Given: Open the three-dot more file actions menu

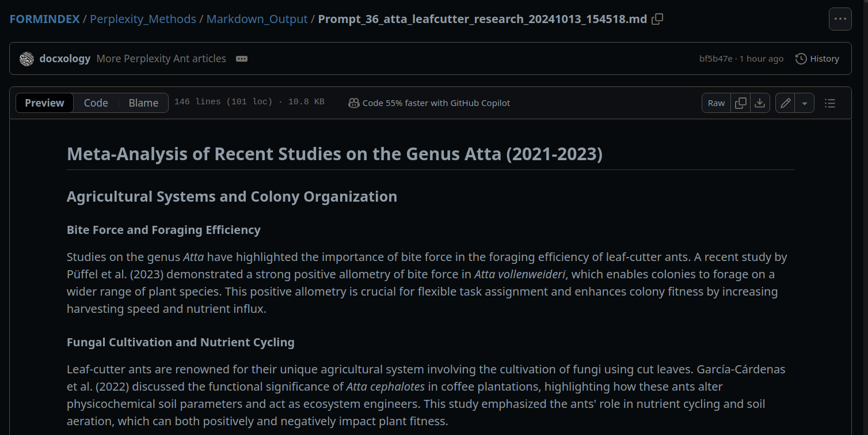Looking at the screenshot, I should 840,19.
